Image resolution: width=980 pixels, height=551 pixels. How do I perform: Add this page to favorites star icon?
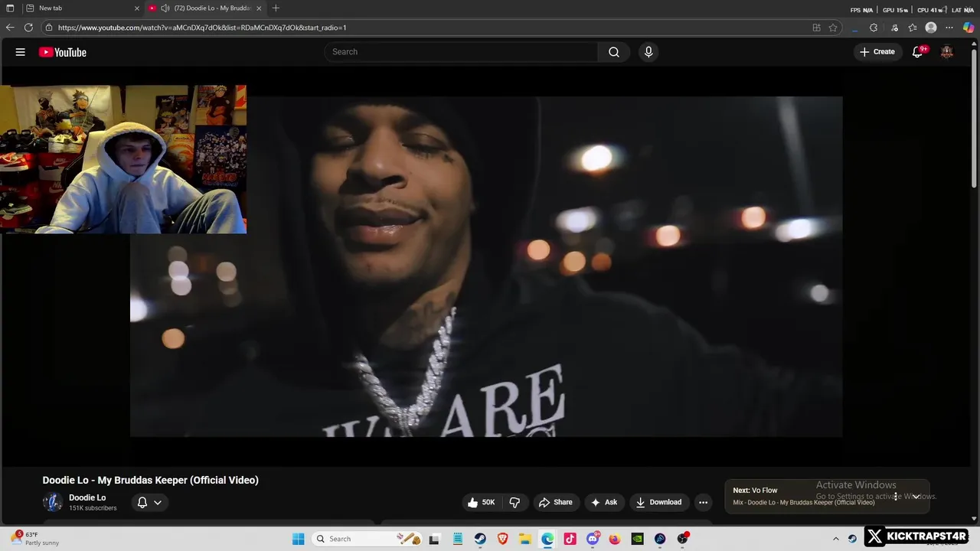[833, 28]
